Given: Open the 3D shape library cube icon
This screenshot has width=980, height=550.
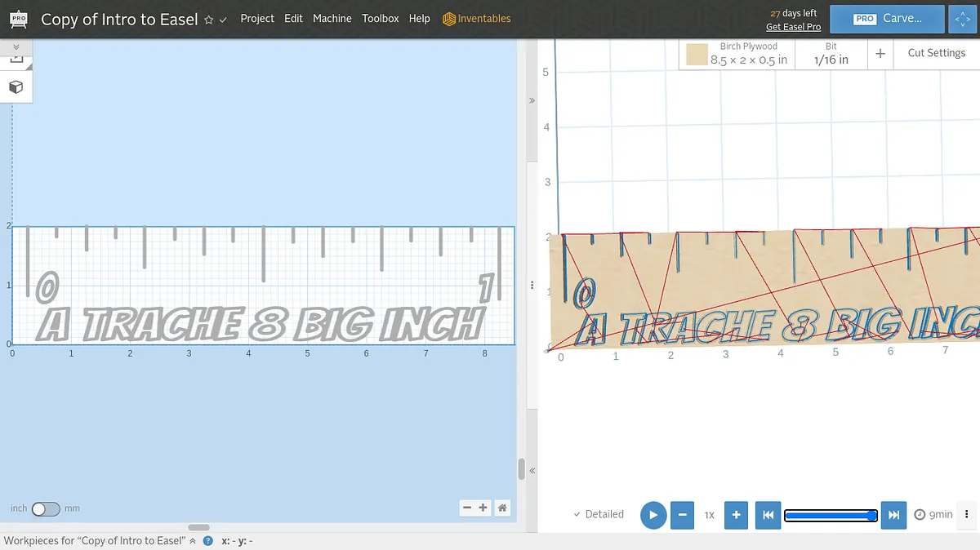Looking at the screenshot, I should [16, 87].
